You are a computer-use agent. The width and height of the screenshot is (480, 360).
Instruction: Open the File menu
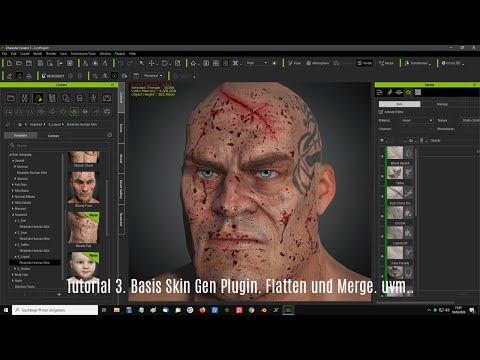[5, 54]
